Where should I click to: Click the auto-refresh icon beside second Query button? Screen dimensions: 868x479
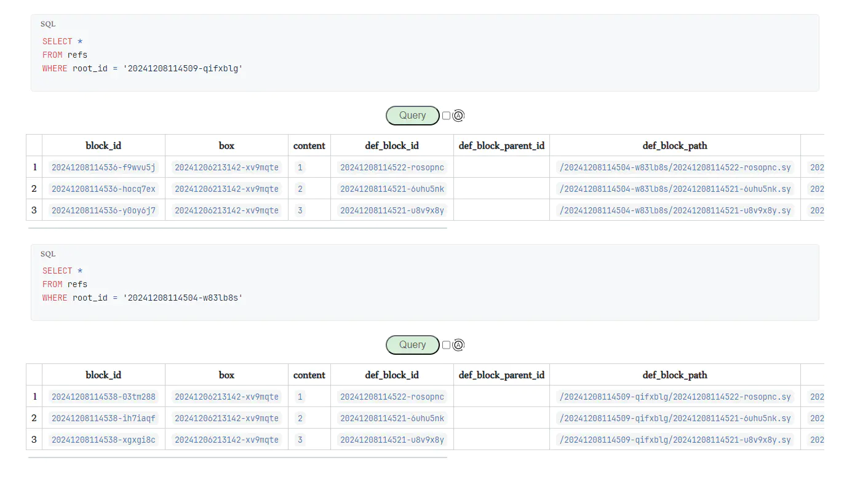458,345
